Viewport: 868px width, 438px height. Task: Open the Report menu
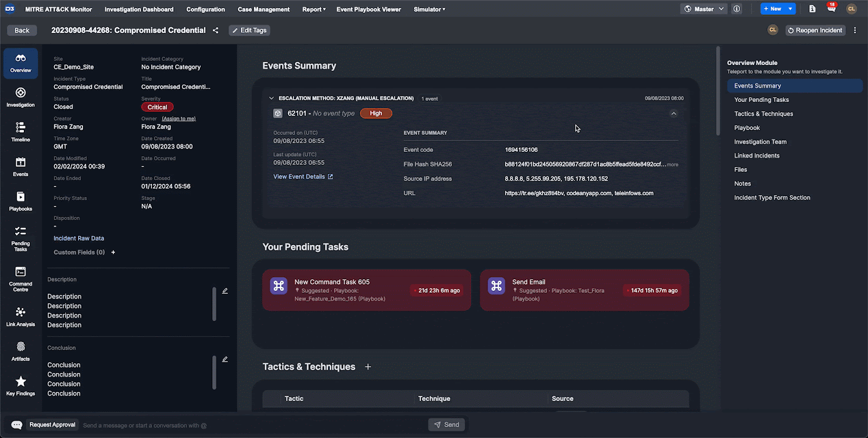click(x=314, y=9)
